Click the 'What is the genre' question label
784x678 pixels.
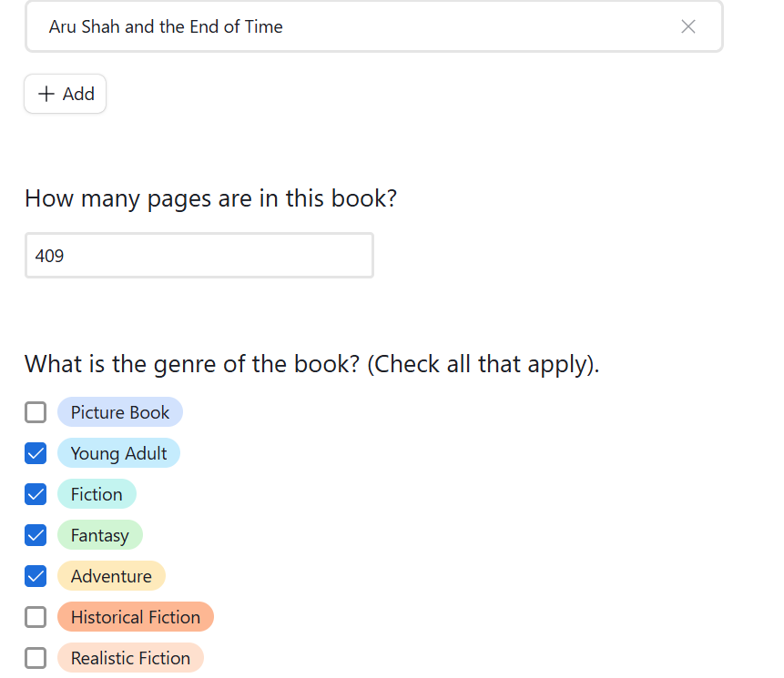311,364
